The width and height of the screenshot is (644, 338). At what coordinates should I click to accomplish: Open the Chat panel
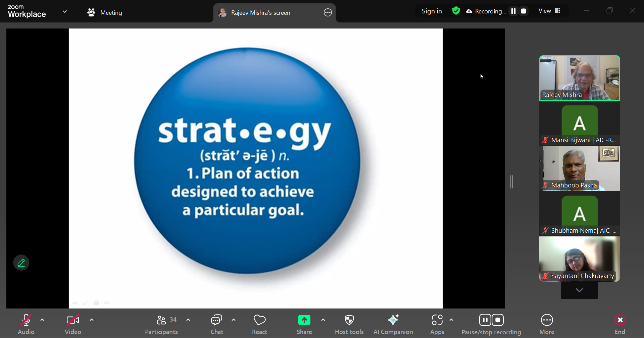(x=216, y=324)
